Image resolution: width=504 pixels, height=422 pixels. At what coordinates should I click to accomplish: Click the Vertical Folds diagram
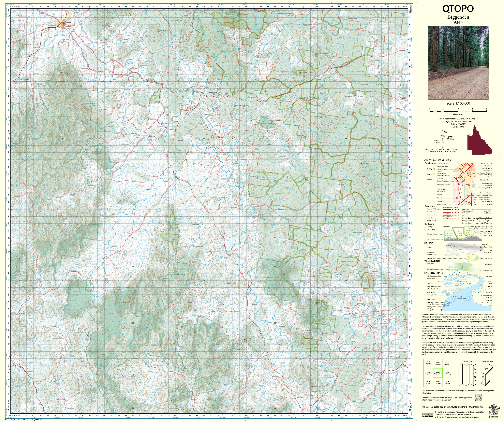[468, 375]
